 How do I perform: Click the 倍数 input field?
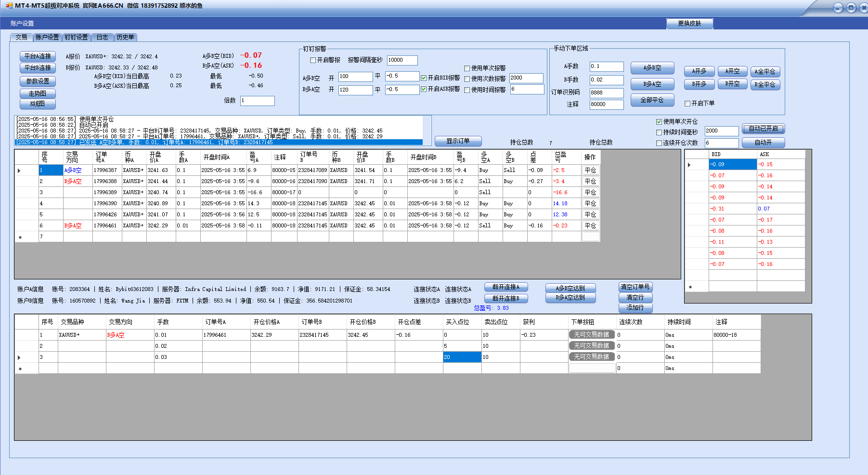pos(257,101)
